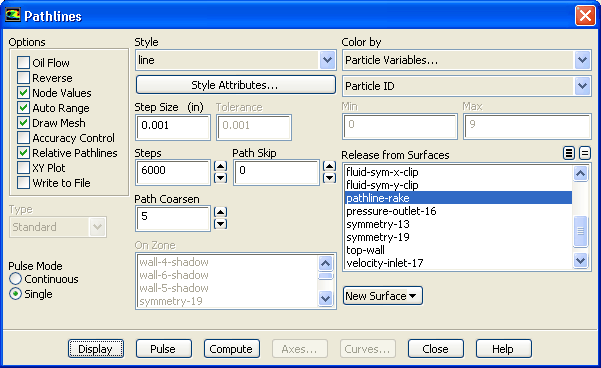The image size is (601, 368).
Task: Open the Particle Variables color-by dropdown
Action: (x=582, y=60)
